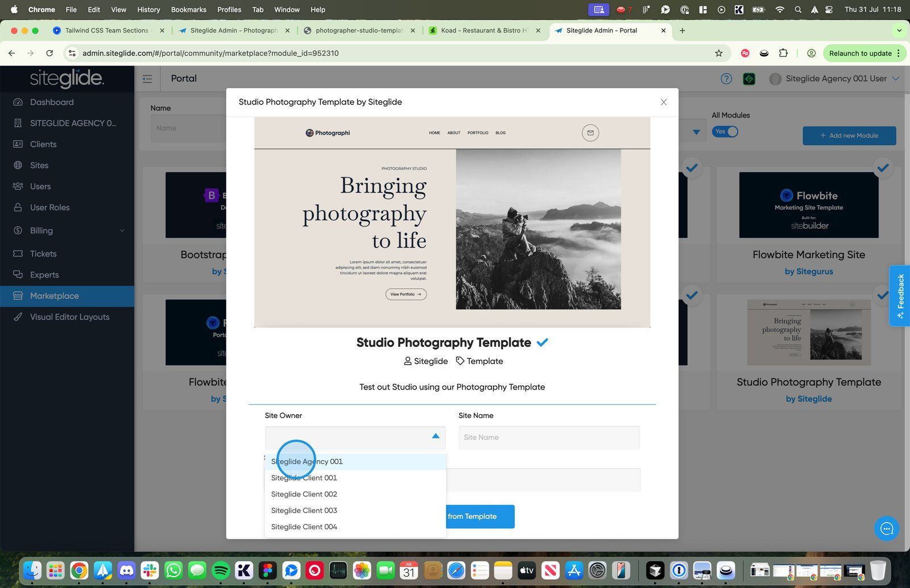Open the Feedback side tab
Image resolution: width=910 pixels, height=588 pixels.
pos(900,295)
